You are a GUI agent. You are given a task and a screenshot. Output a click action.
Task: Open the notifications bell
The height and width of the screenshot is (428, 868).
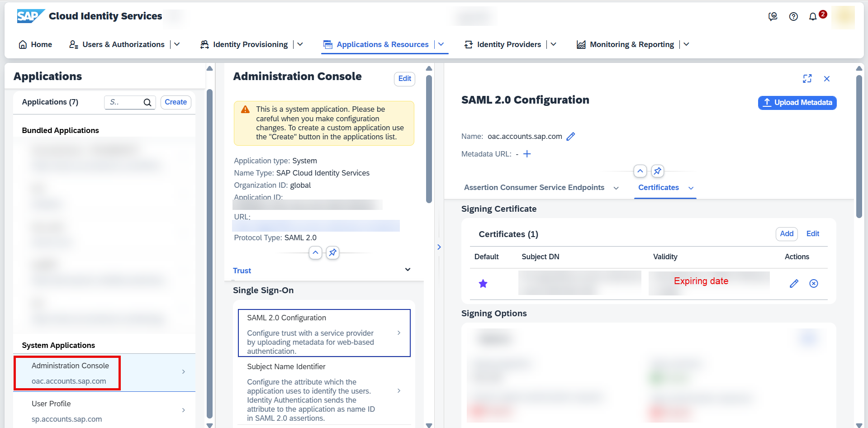point(813,17)
